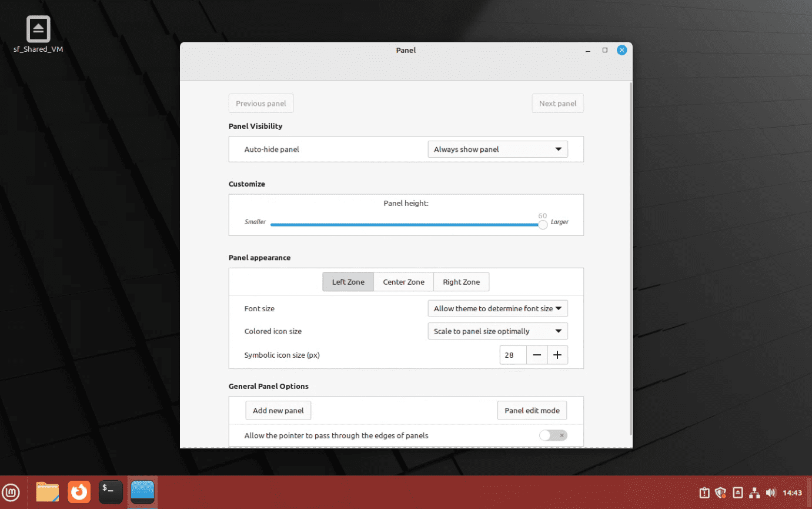Viewport: 812px width, 509px height.
Task: Switch to the Center Zone tab
Action: point(403,281)
